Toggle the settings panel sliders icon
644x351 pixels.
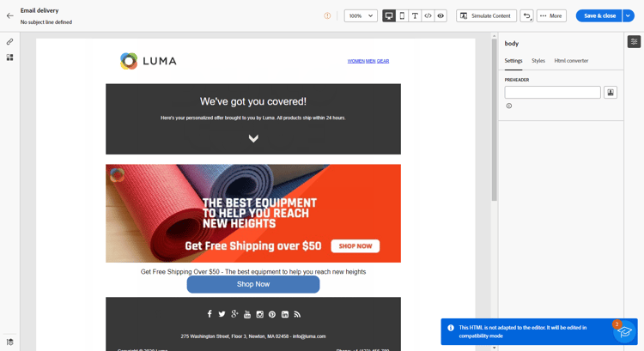click(634, 41)
